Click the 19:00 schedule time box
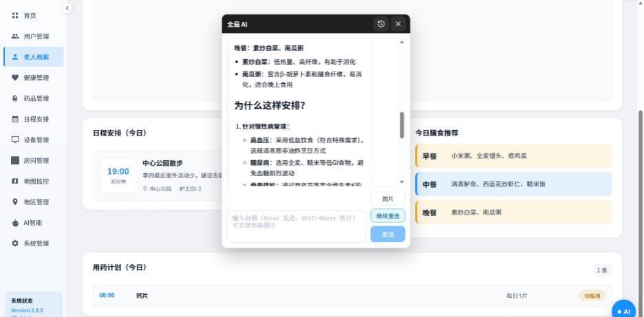 118,175
